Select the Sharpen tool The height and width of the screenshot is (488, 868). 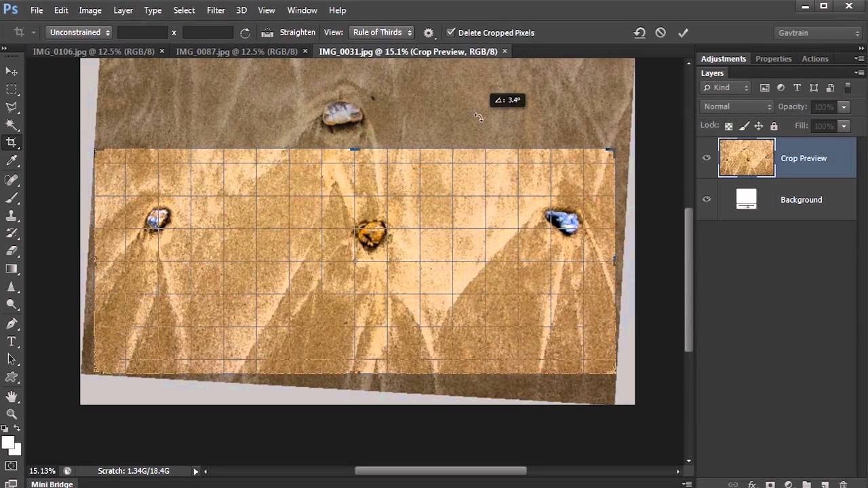12,287
